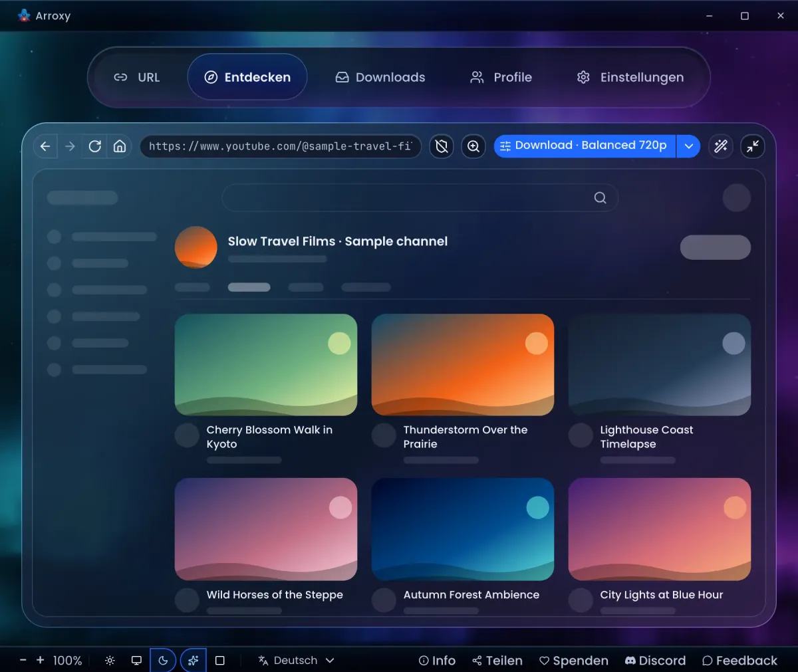Click the magic wand icon

[721, 146]
